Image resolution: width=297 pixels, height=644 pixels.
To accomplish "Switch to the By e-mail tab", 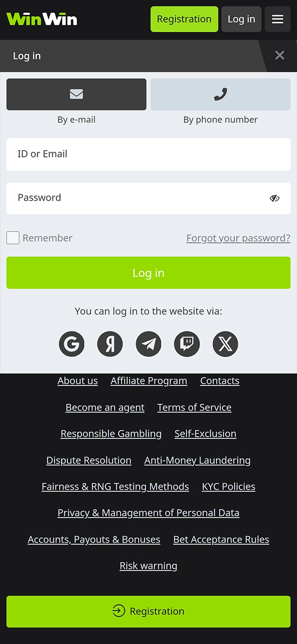I will (76, 94).
